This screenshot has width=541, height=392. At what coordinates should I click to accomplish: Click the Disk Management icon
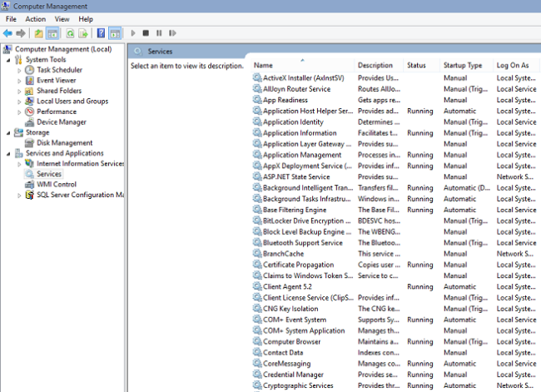pyautogui.click(x=30, y=143)
